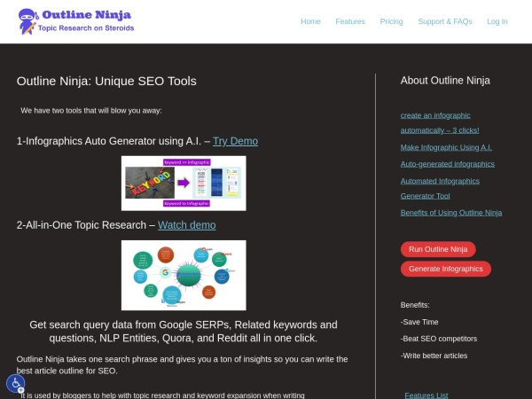Visit Support & FAQs in navigation

tap(445, 21)
